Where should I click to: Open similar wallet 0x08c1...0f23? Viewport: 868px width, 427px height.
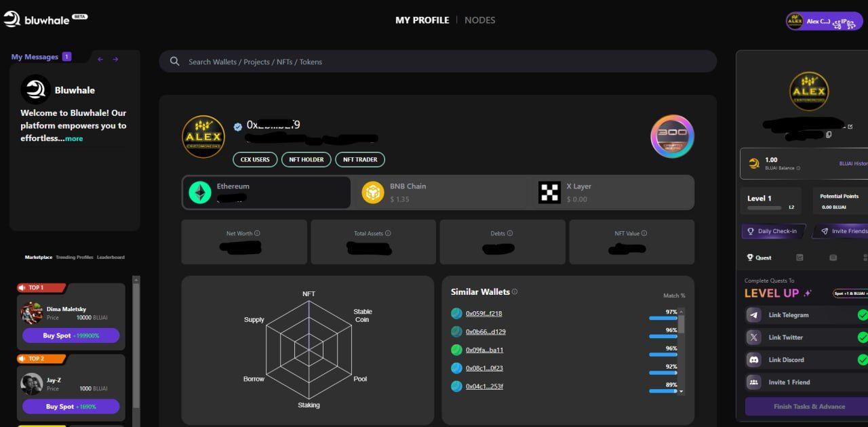[x=484, y=368]
